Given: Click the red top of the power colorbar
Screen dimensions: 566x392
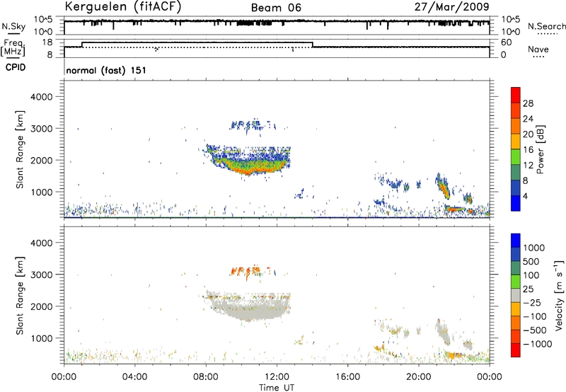Looking at the screenshot, I should pyautogui.click(x=516, y=95).
